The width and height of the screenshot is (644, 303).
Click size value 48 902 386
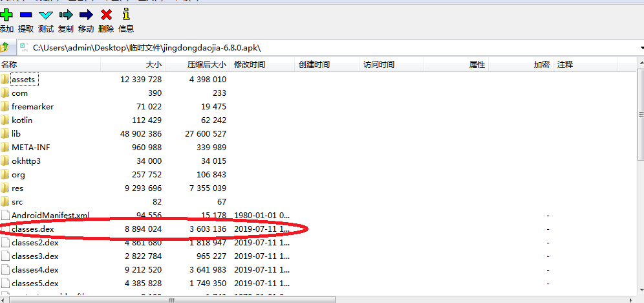click(x=141, y=133)
